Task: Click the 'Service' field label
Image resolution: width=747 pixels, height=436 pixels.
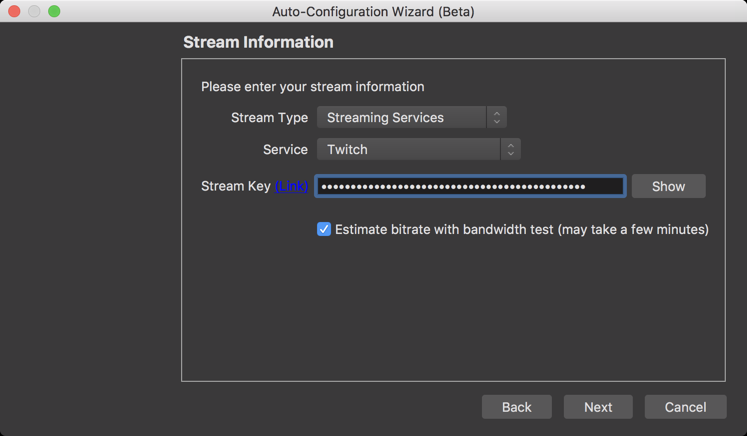Action: pos(285,150)
